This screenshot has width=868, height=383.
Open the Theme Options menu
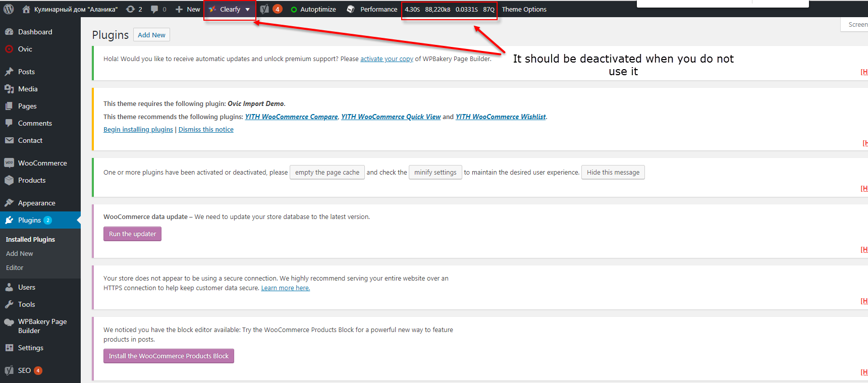click(x=524, y=9)
